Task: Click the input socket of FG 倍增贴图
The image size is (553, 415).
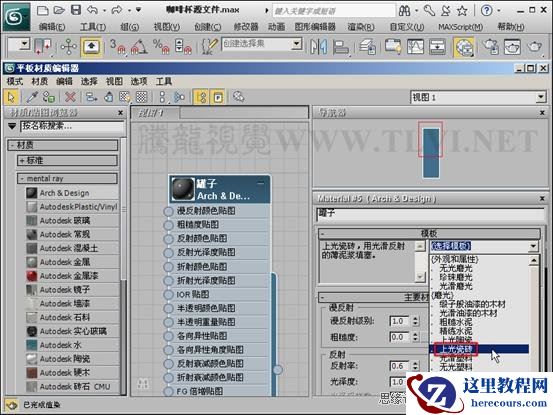Action: click(169, 391)
